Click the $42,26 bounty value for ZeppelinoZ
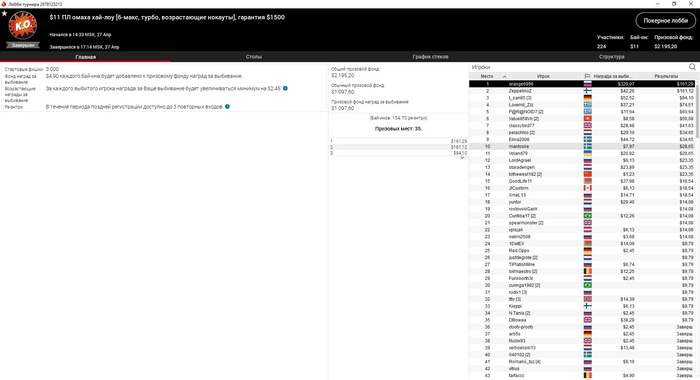Image resolution: width=700 pixels, height=380 pixels. tap(626, 91)
